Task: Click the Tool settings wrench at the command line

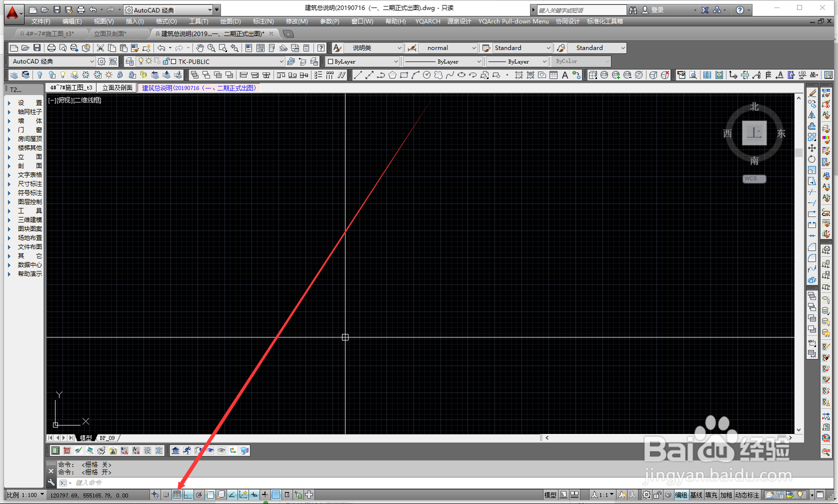Action: (51, 482)
